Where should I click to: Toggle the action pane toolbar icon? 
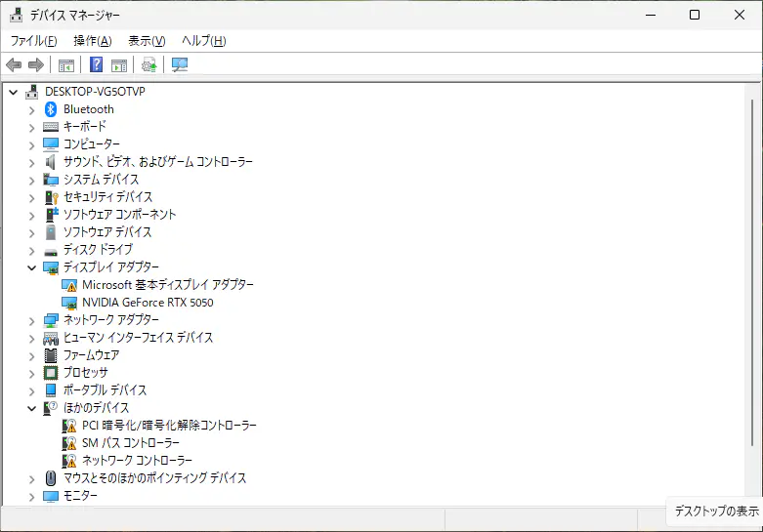[119, 65]
